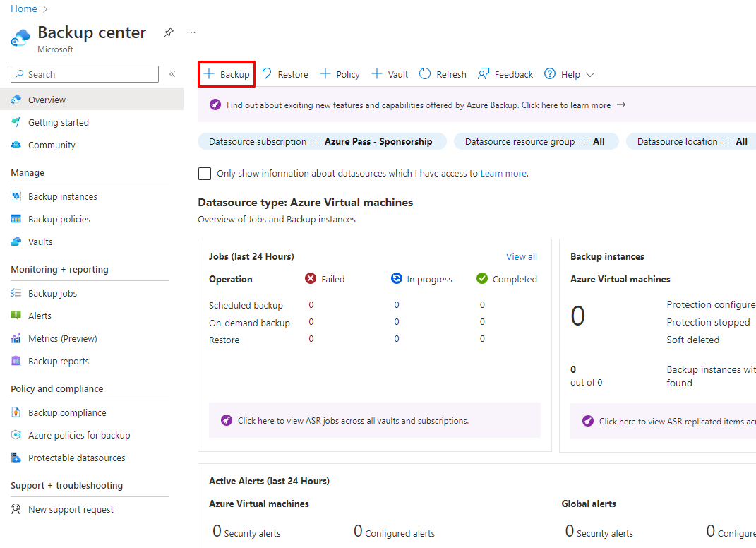Click the + Backup toolbar button

click(x=227, y=74)
